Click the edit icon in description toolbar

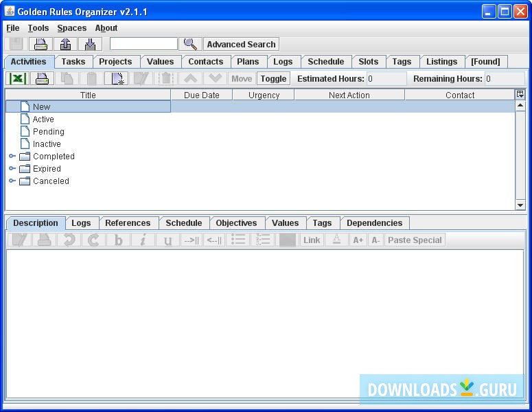[19, 240]
